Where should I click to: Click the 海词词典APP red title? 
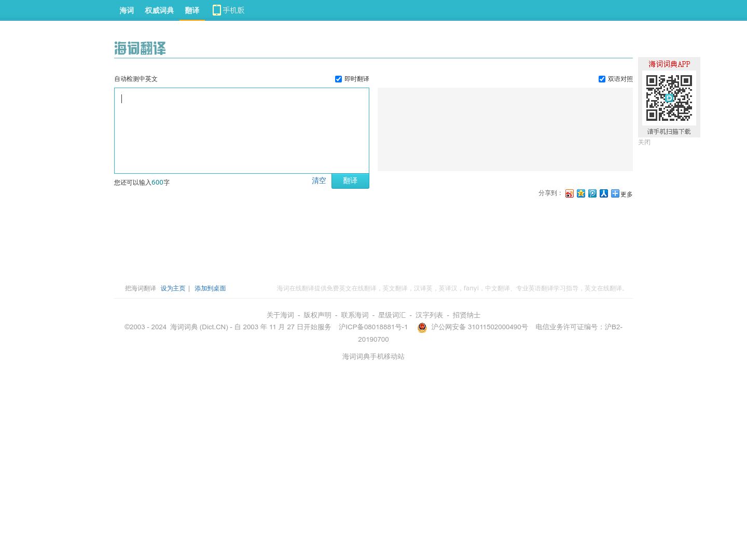[669, 64]
